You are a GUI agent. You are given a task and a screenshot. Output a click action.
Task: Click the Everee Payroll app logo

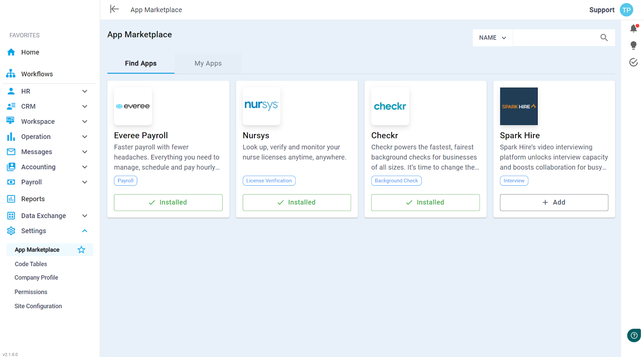coord(133,106)
